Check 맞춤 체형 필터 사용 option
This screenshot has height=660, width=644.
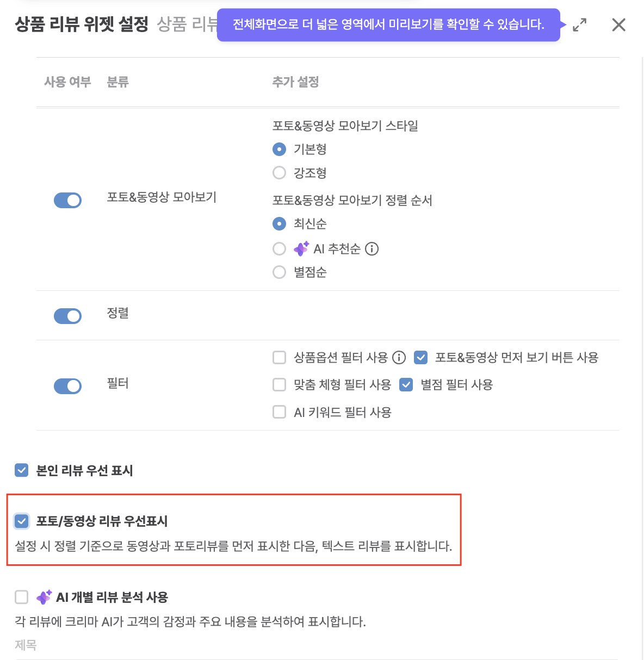point(279,385)
